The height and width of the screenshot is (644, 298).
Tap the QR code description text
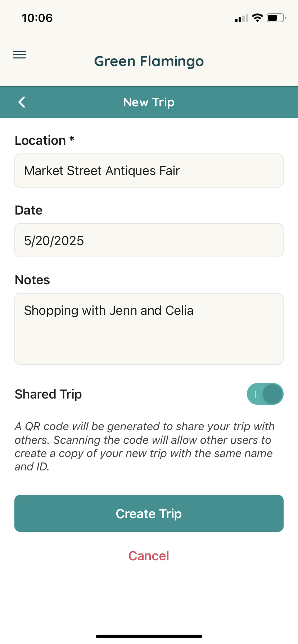(x=145, y=446)
